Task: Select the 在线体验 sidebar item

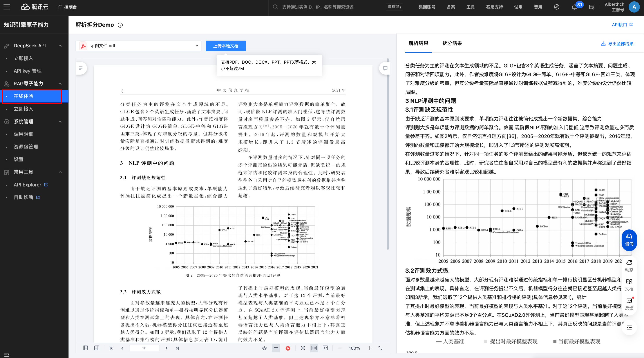Action: tap(34, 96)
